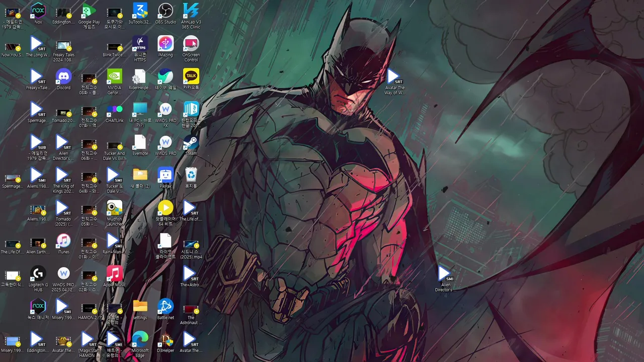Viewport: 644px width, 362px height.
Task: Select Blink.Twice video file
Action: pos(115,46)
